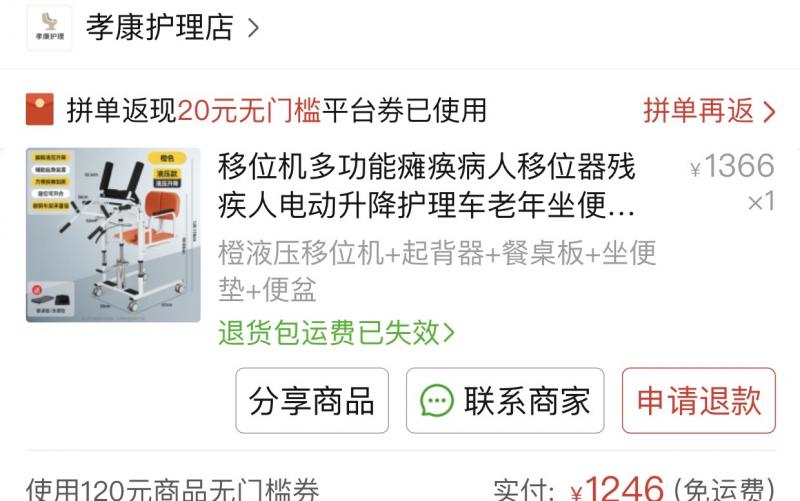Image resolution: width=800 pixels, height=501 pixels.
Task: Tap the 拼单再返 link
Action: pos(698,110)
